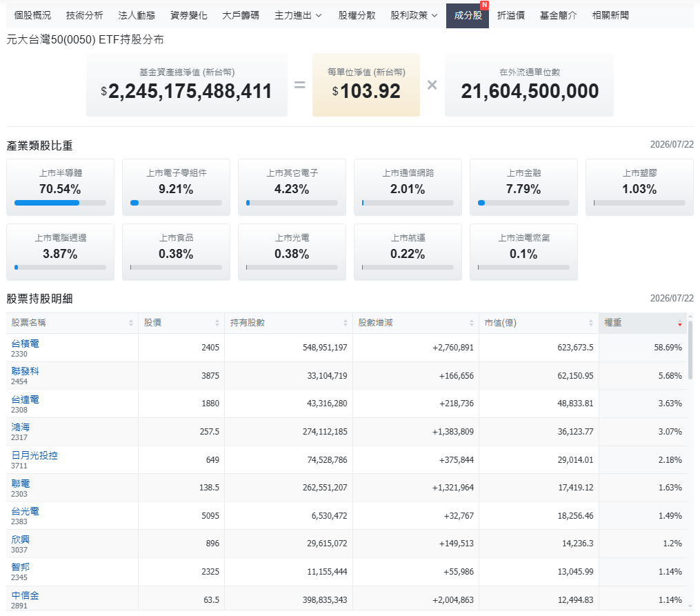Viewport: 700px width, 616px height.
Task: Open 股權分散 tab
Action: point(357,15)
